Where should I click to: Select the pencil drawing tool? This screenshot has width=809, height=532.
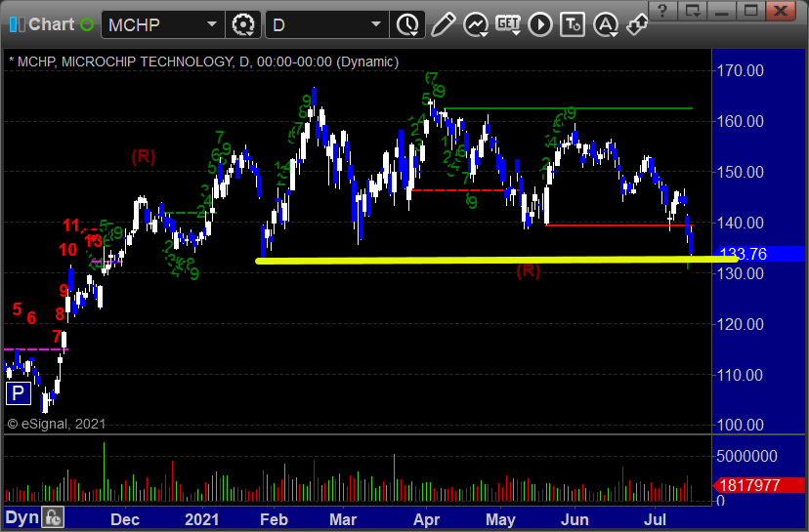click(444, 24)
